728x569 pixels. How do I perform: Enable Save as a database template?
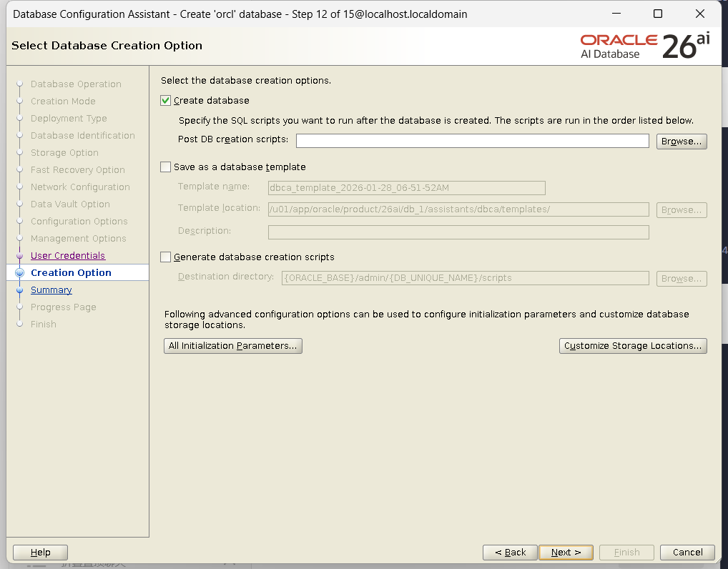pos(166,167)
